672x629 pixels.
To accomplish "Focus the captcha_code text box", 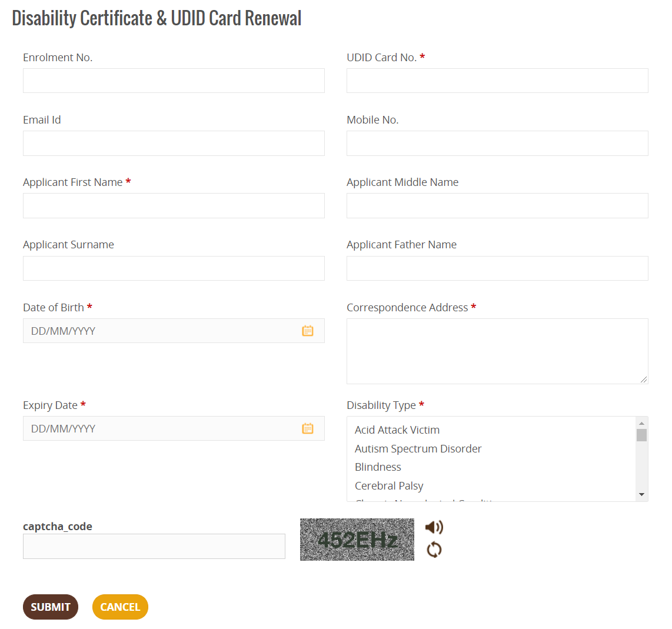I will [154, 546].
